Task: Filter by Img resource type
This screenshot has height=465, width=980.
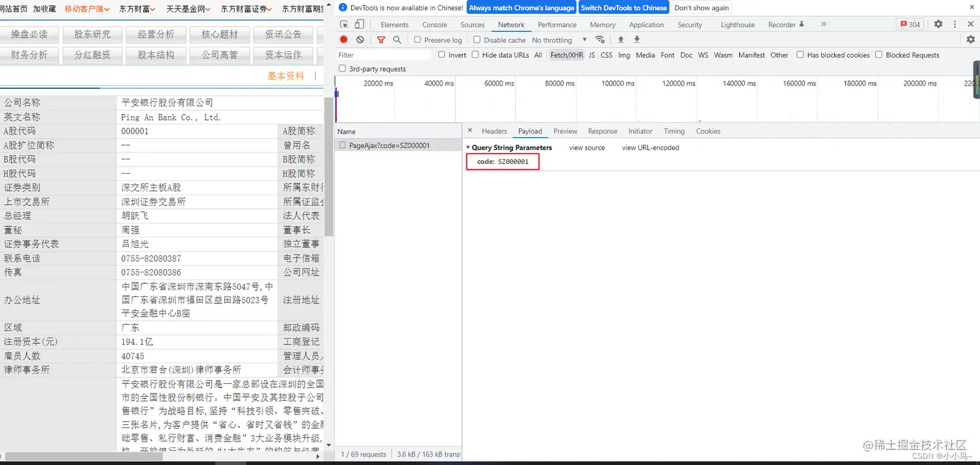Action: 624,55
